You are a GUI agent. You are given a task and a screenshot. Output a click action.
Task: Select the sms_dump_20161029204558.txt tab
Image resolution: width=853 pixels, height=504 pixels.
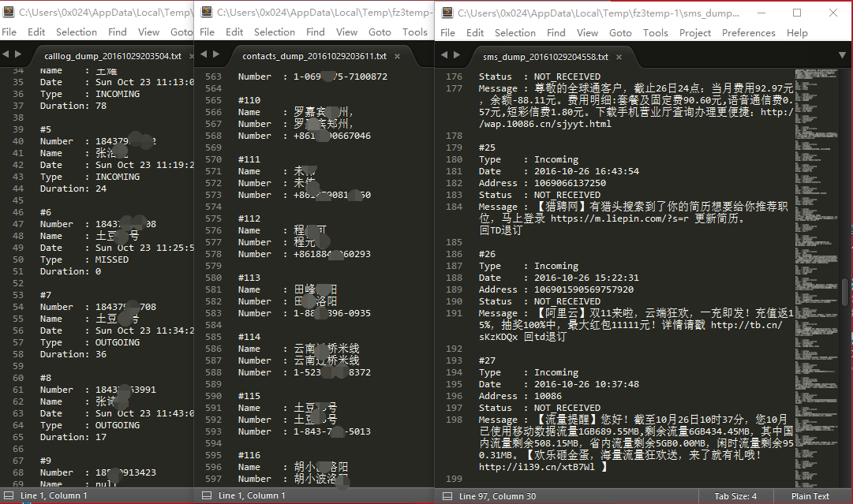click(x=545, y=57)
